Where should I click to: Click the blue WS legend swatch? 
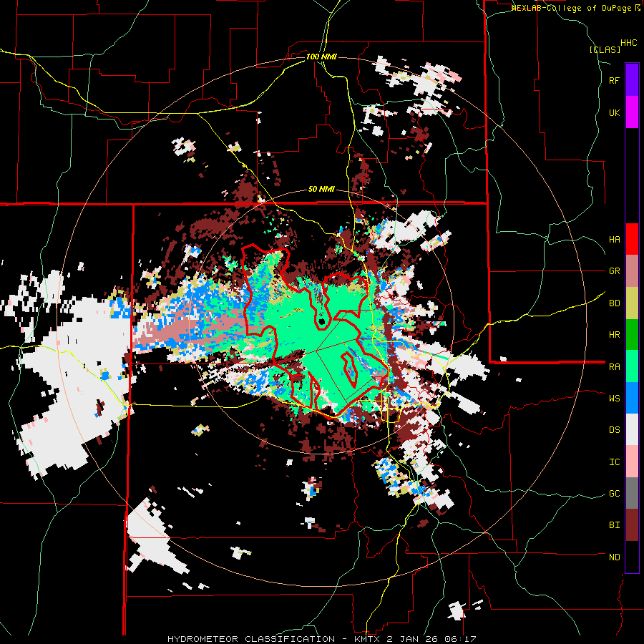[x=632, y=398]
